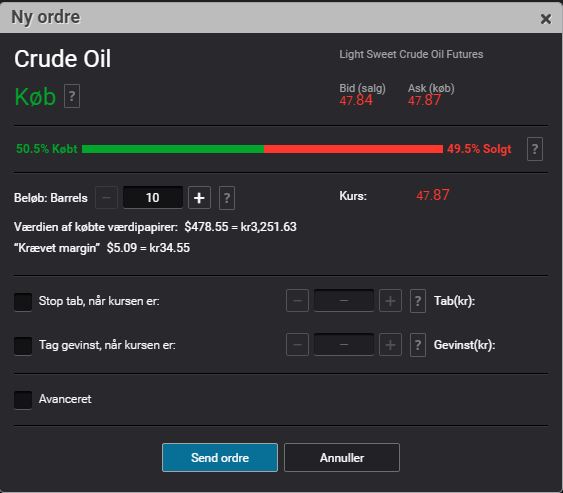The image size is (563, 493).
Task: Click the Kurs value 47.87
Action: tap(433, 195)
